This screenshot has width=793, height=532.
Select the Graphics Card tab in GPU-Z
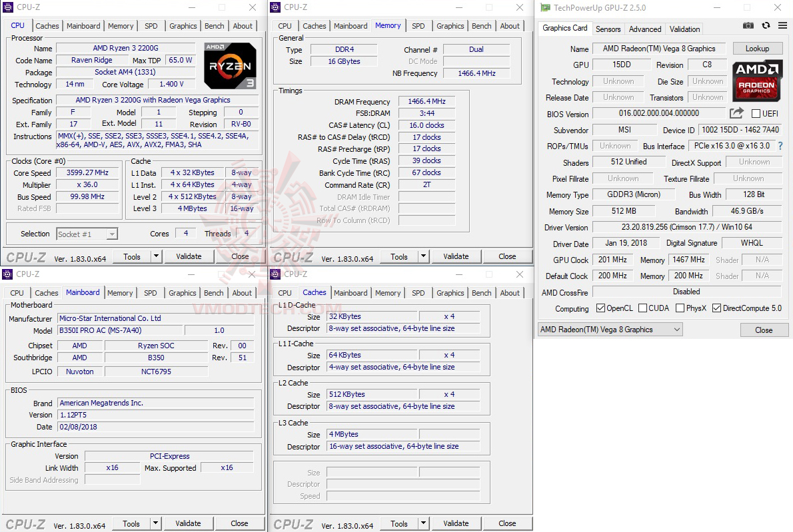[x=565, y=28]
